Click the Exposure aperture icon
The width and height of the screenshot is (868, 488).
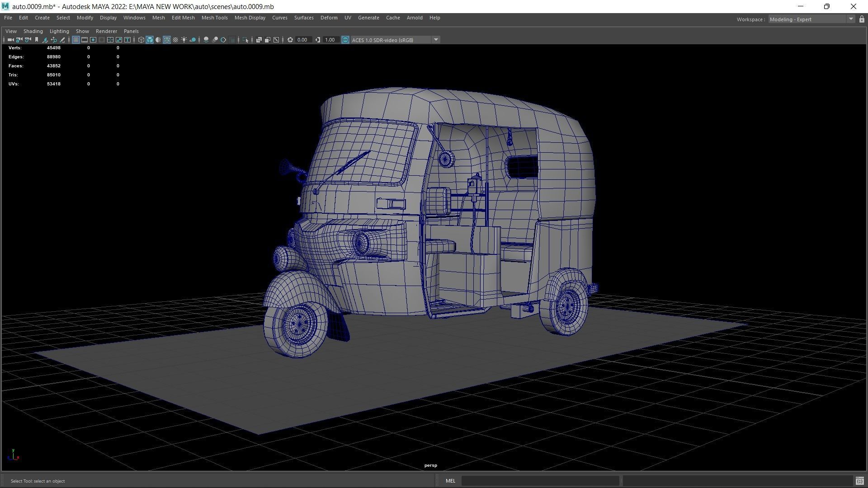(290, 40)
